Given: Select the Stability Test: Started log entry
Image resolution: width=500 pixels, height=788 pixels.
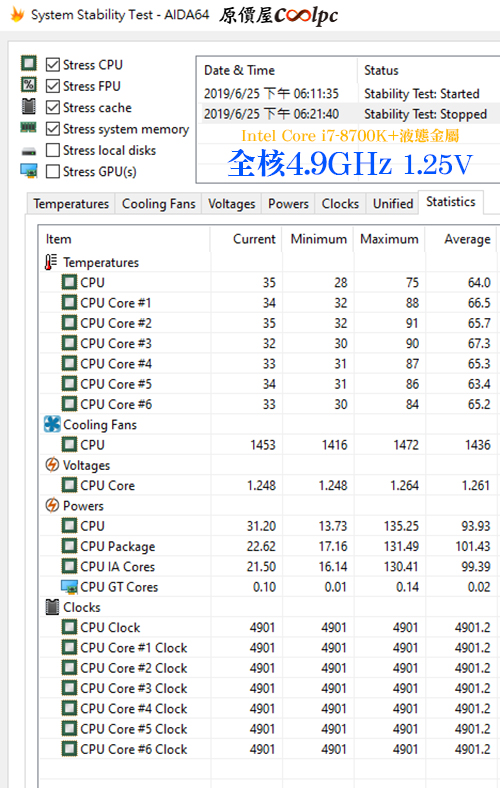Looking at the screenshot, I should pyautogui.click(x=349, y=93).
